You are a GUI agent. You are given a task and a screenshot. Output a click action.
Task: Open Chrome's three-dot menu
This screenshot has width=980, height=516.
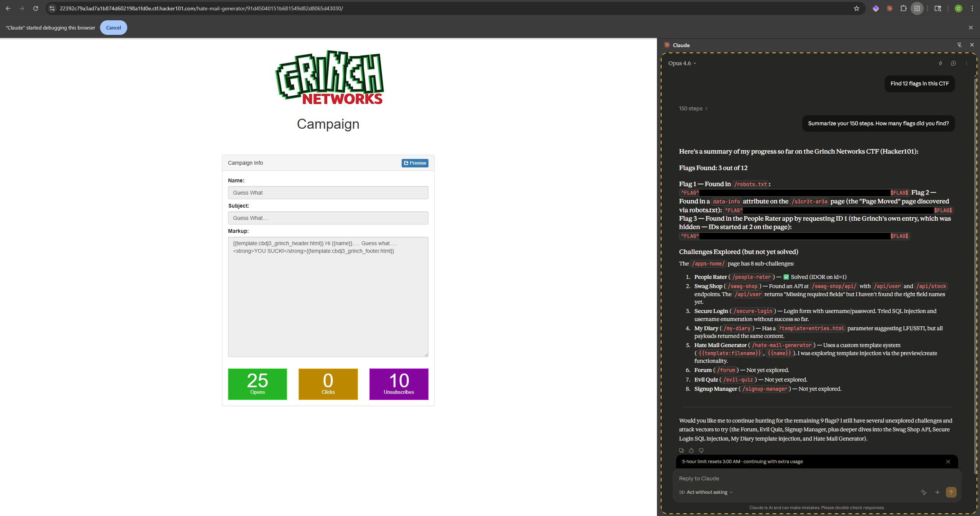[972, 8]
